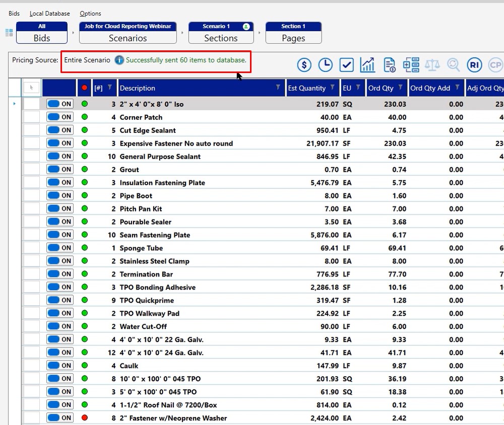Select the TPO Walkway Pad description cell

click(x=149, y=313)
